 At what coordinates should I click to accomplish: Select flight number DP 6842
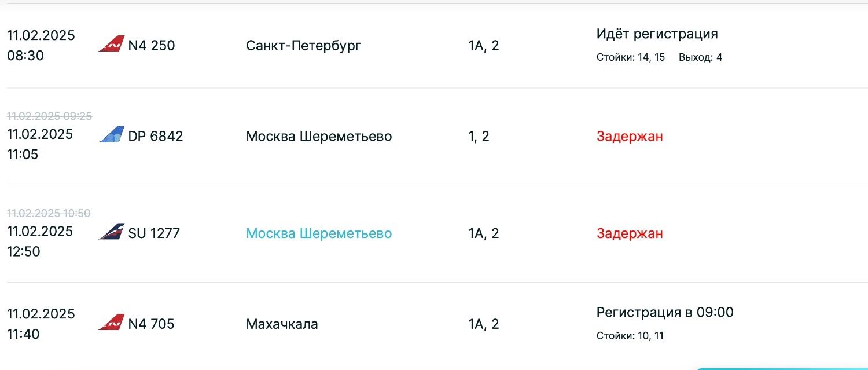[x=156, y=136]
